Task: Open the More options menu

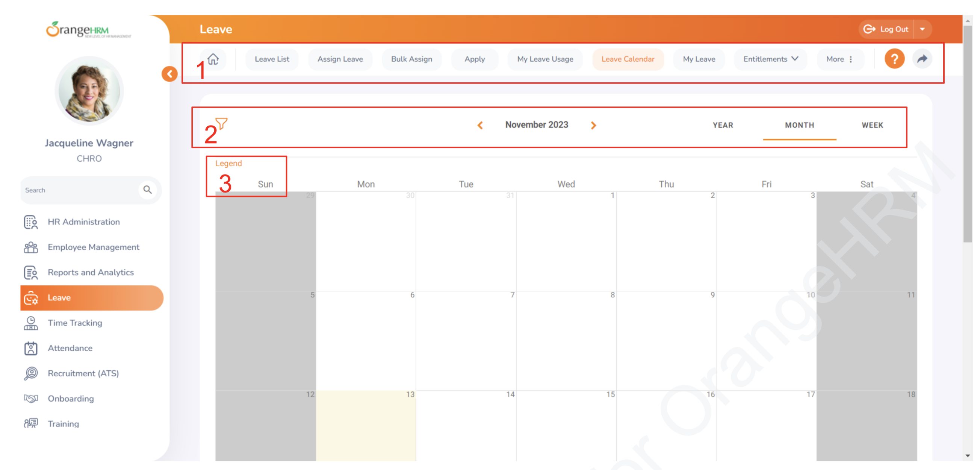Action: pyautogui.click(x=840, y=59)
